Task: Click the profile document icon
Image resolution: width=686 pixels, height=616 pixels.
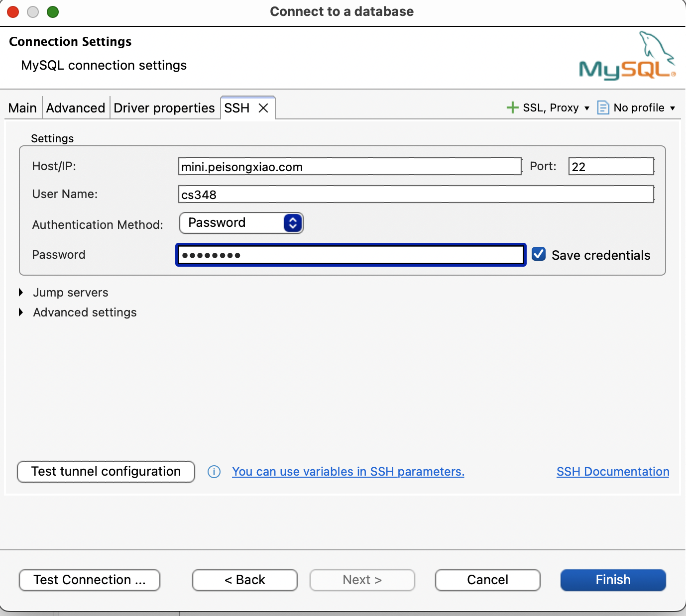Action: pyautogui.click(x=603, y=107)
